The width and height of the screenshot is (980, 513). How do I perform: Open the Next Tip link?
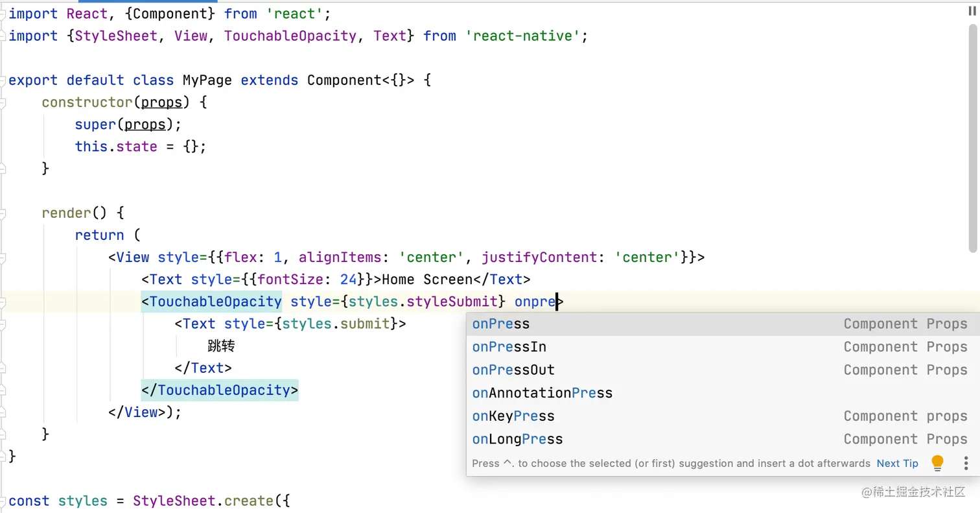point(897,463)
